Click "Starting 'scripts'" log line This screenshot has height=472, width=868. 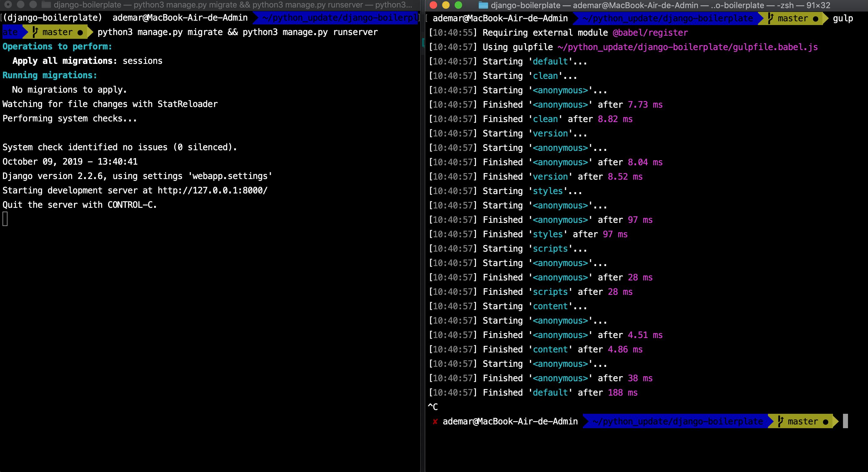coord(507,249)
